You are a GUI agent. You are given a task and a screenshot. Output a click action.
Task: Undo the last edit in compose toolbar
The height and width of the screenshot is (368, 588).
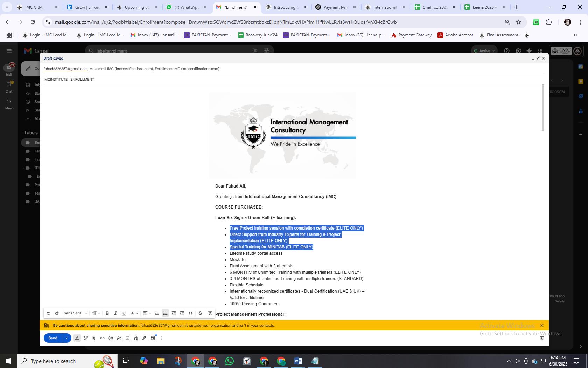(x=48, y=313)
